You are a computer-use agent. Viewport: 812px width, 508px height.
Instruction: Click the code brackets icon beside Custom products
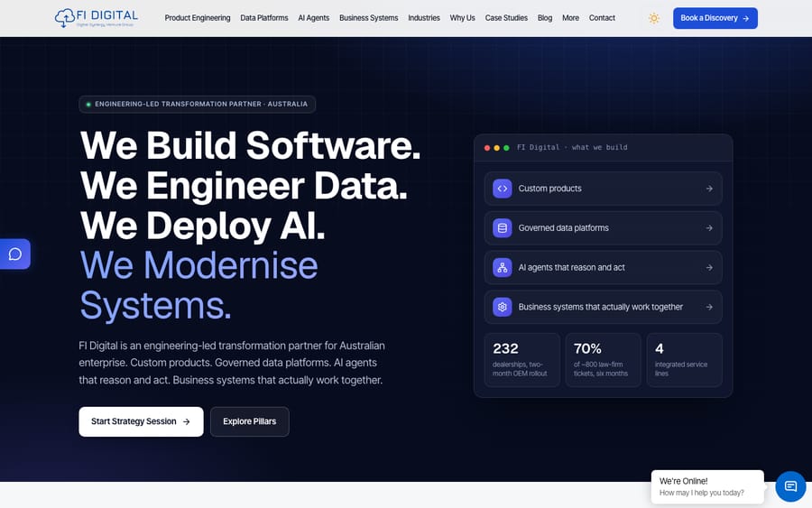(x=502, y=189)
